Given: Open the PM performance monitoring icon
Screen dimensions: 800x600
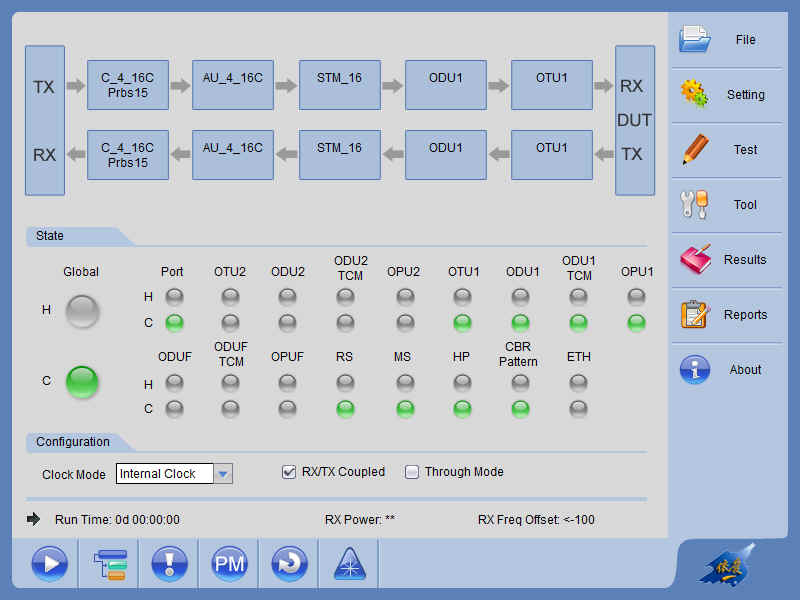Looking at the screenshot, I should pos(229,565).
